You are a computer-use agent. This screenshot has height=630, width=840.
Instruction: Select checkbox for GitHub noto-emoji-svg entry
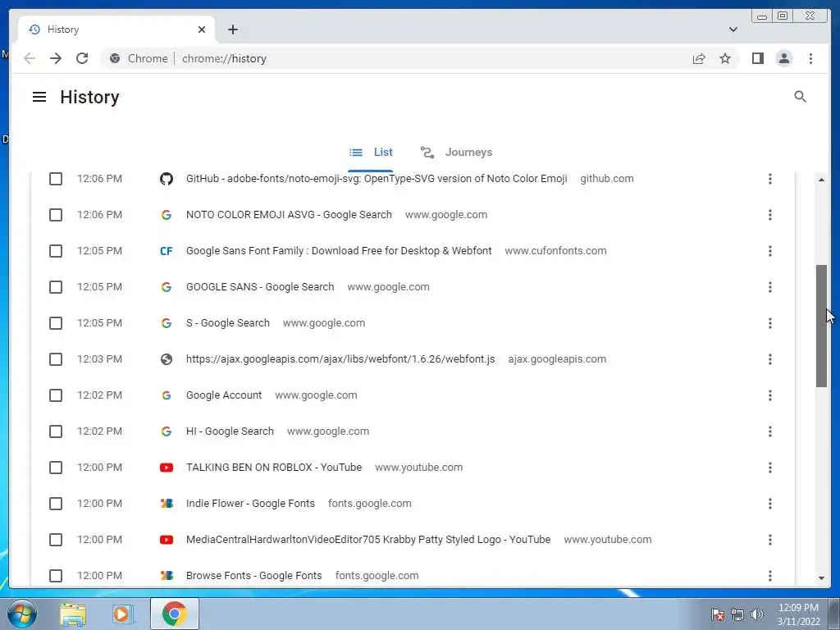[56, 178]
